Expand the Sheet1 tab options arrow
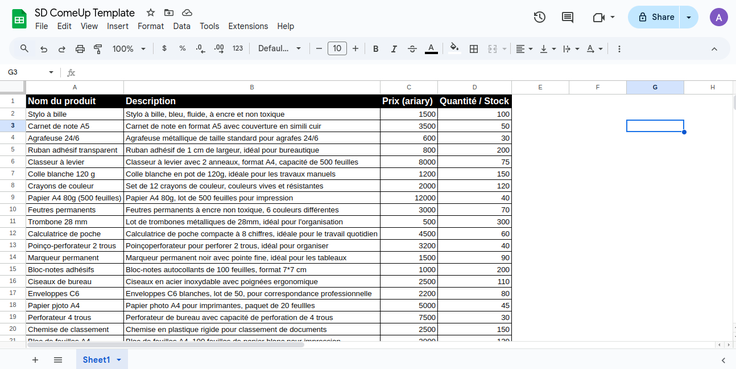 (x=119, y=360)
